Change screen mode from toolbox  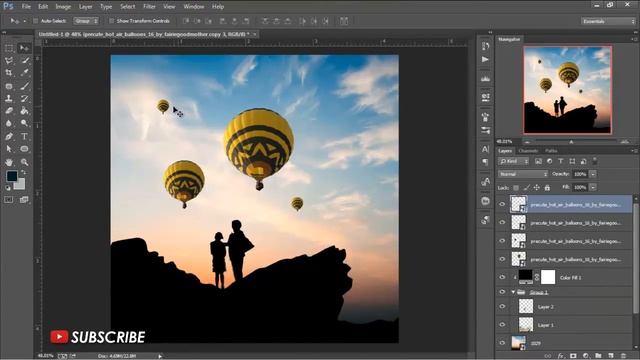(x=24, y=200)
